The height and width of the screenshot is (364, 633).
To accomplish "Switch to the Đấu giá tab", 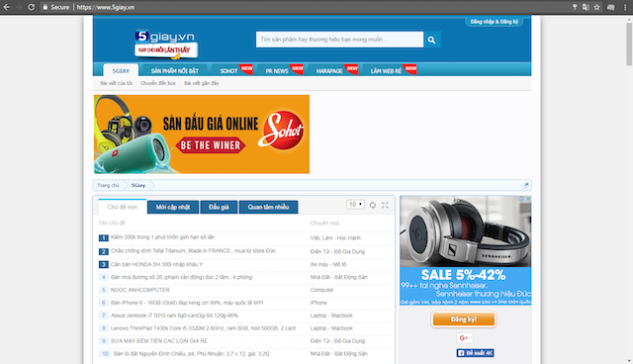I will click(x=219, y=207).
